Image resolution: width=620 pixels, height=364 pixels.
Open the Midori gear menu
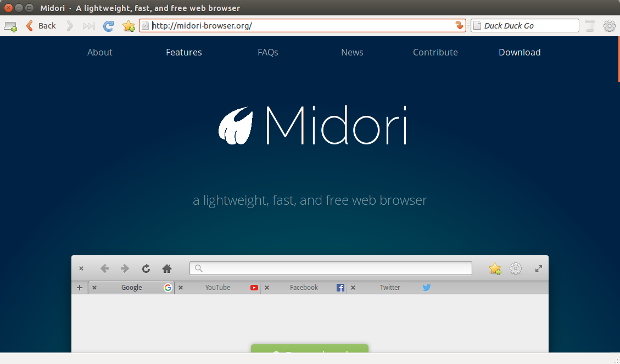(610, 26)
